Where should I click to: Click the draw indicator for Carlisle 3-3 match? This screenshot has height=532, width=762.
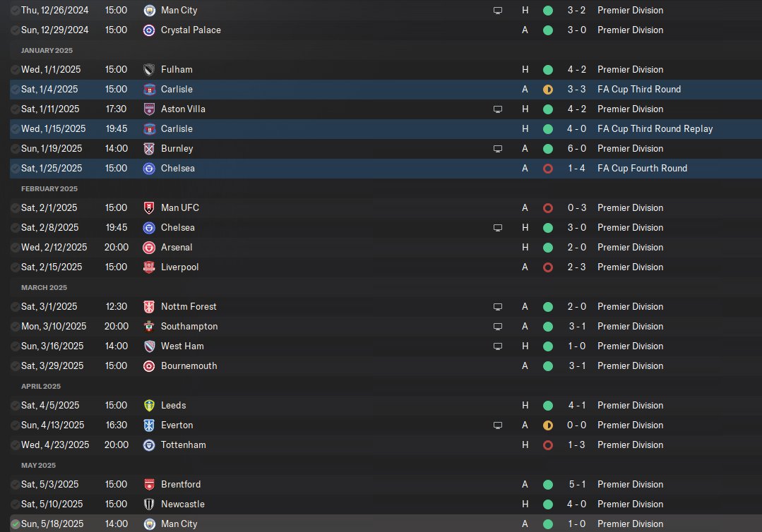pyautogui.click(x=548, y=90)
